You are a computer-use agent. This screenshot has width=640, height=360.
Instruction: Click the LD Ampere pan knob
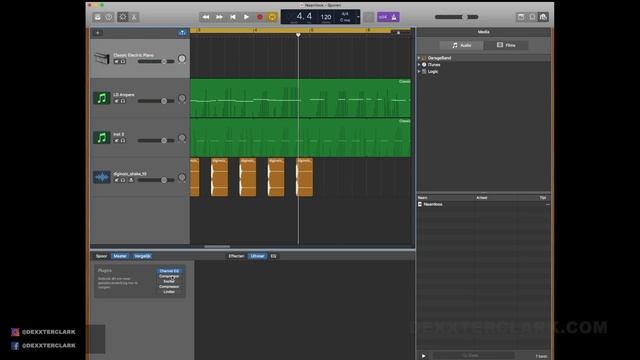(182, 98)
